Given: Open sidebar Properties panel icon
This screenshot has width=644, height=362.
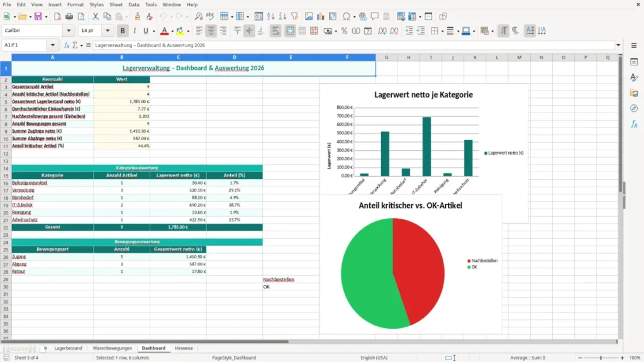Looking at the screenshot, I should tap(634, 62).
